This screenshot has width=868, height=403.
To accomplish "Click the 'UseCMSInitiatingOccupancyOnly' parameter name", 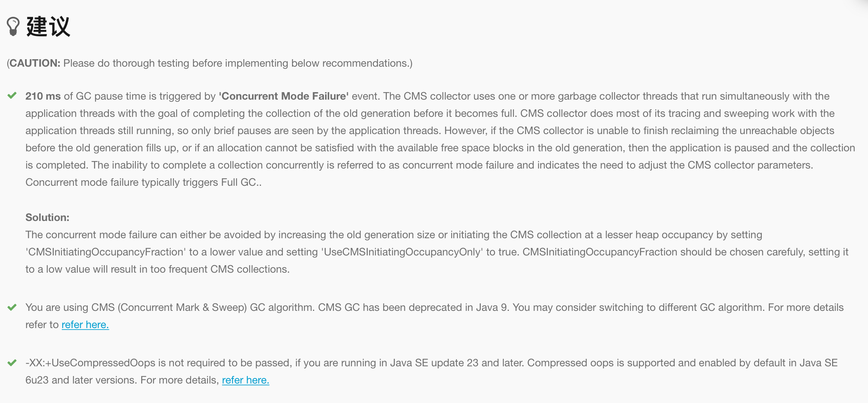I will tap(402, 252).
